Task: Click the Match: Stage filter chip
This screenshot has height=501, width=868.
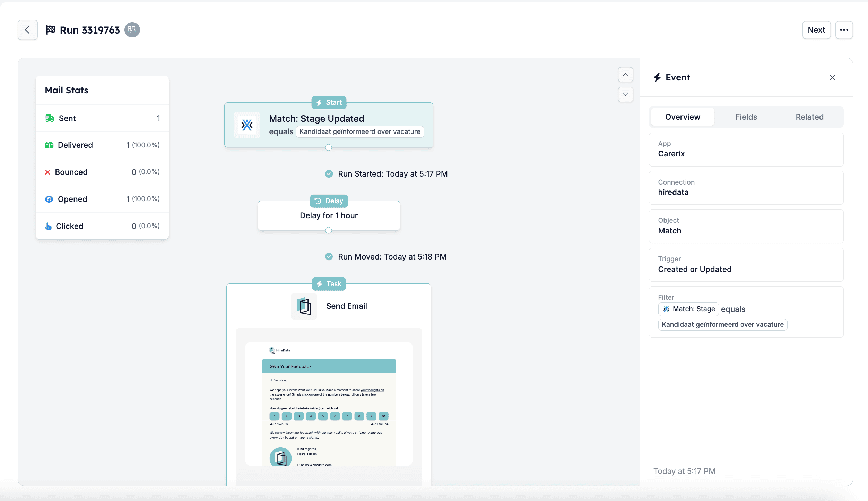Action: pyautogui.click(x=688, y=309)
